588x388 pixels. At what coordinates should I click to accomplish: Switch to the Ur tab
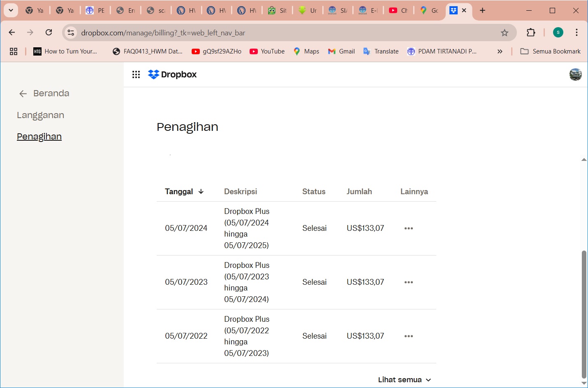pos(308,10)
